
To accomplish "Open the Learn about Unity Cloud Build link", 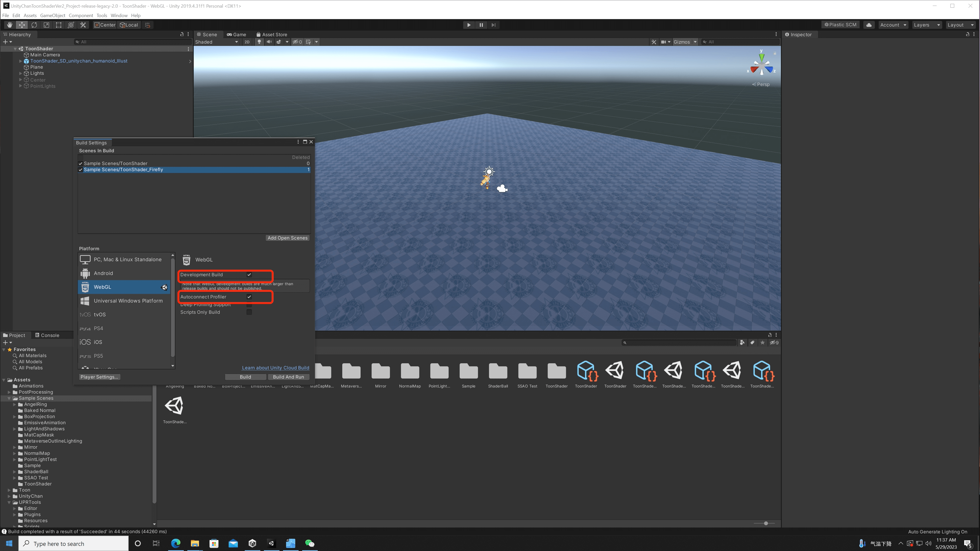I will click(275, 368).
